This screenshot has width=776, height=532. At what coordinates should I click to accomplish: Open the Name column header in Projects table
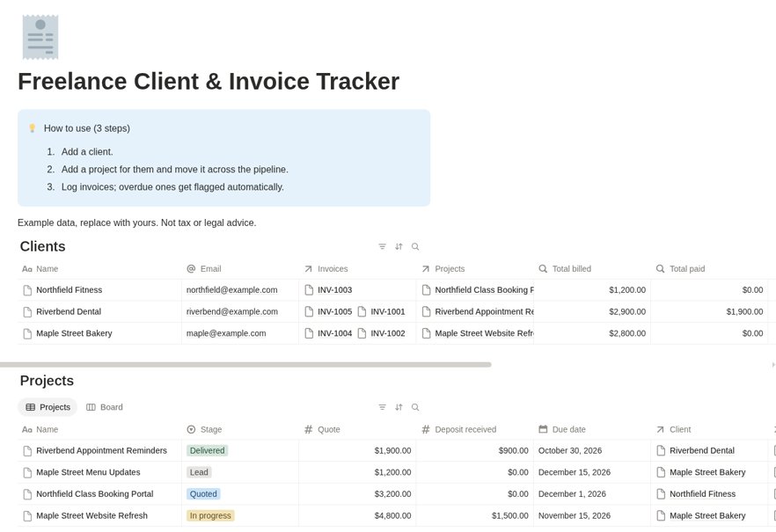coord(99,429)
